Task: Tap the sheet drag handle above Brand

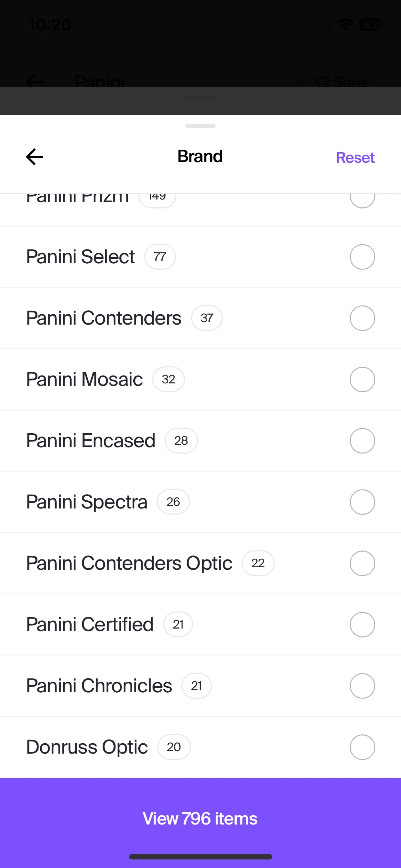Action: [200, 126]
